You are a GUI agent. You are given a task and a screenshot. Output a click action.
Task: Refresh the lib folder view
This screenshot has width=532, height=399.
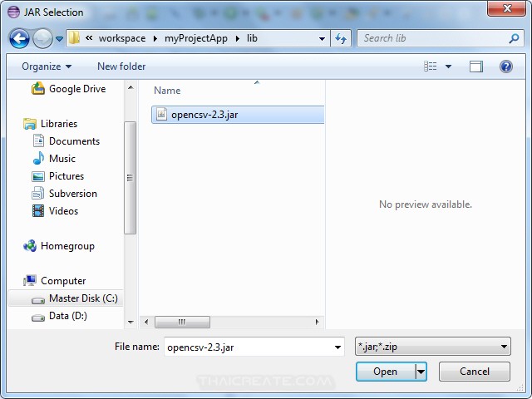pyautogui.click(x=341, y=39)
